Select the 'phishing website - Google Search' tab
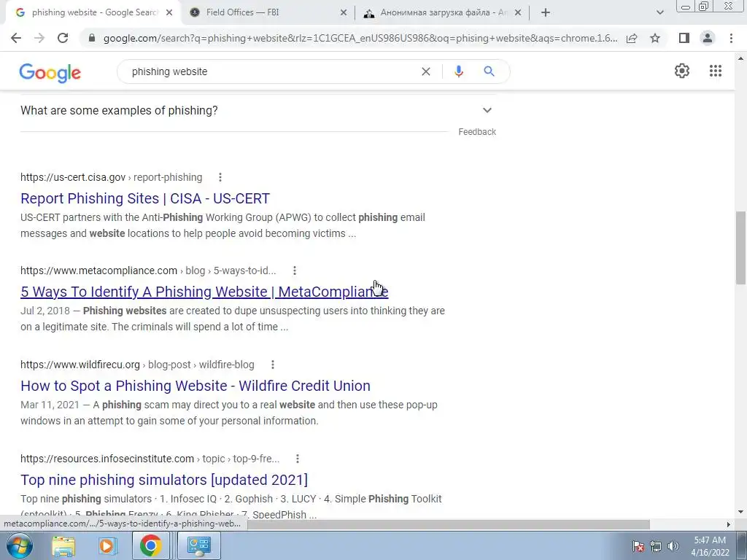 (x=94, y=12)
